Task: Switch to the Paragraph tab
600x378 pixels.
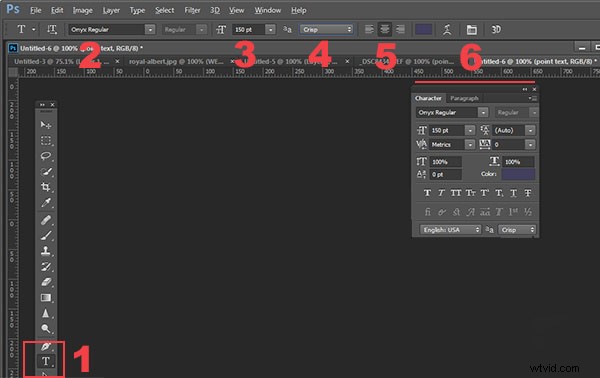Action: coord(464,98)
